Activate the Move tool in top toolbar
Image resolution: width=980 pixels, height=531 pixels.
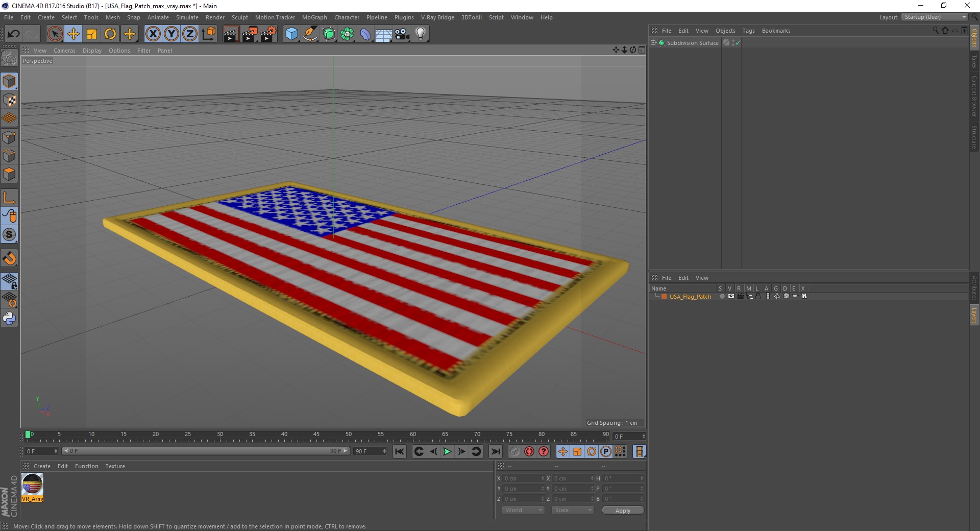73,34
